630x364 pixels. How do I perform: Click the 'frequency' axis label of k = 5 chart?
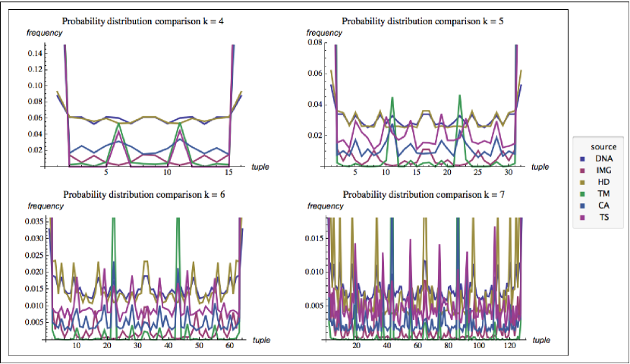pyautogui.click(x=324, y=33)
